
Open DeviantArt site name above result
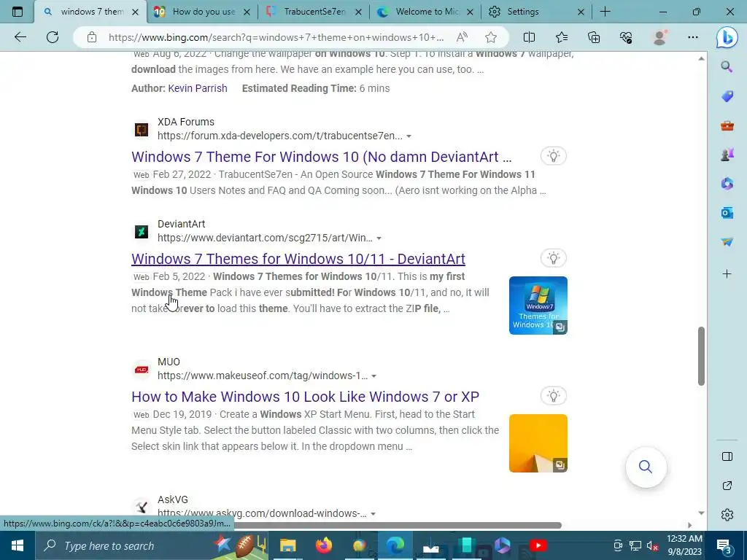[182, 224]
